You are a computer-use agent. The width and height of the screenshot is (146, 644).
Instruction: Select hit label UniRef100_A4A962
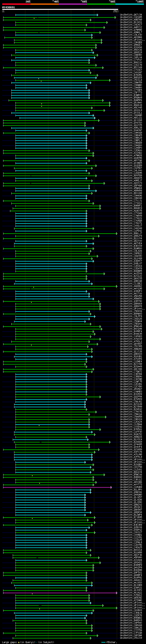coord(131,286)
